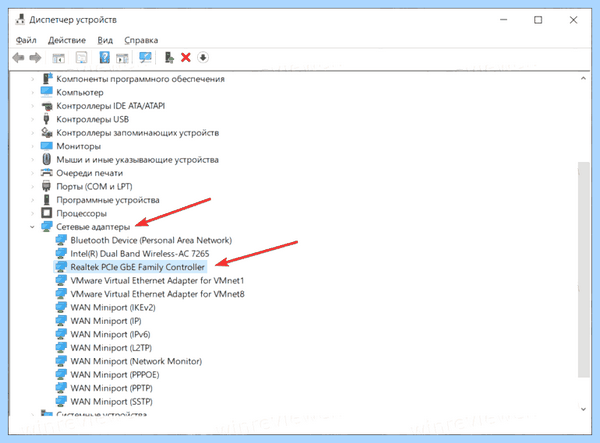Screen dimensions: 600x443
Task: Click the Properties sheet toolbar icon
Action: (81, 58)
